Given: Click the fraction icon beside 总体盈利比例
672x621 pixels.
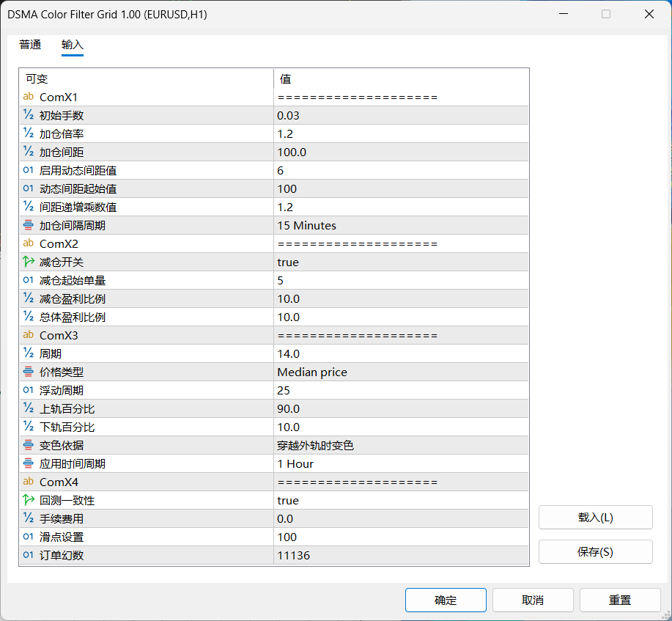Looking at the screenshot, I should [x=29, y=317].
